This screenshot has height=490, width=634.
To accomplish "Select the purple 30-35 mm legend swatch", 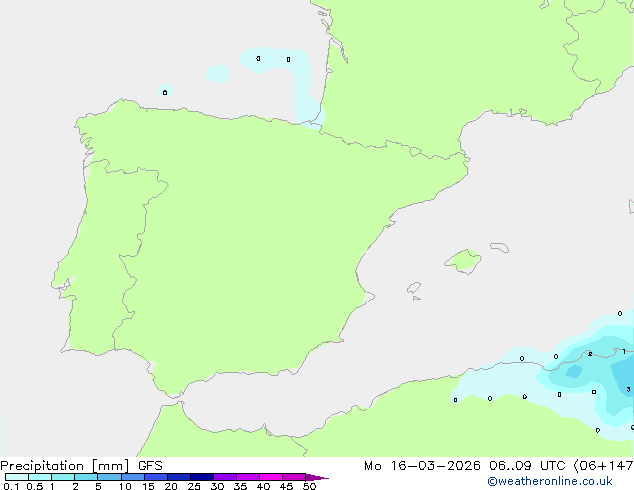I will point(225,477).
